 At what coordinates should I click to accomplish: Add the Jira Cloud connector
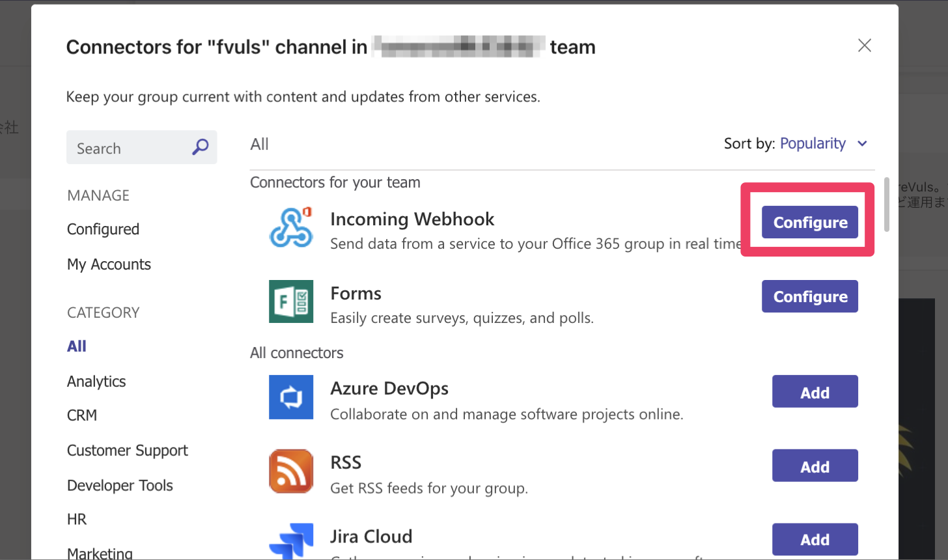[x=815, y=540]
